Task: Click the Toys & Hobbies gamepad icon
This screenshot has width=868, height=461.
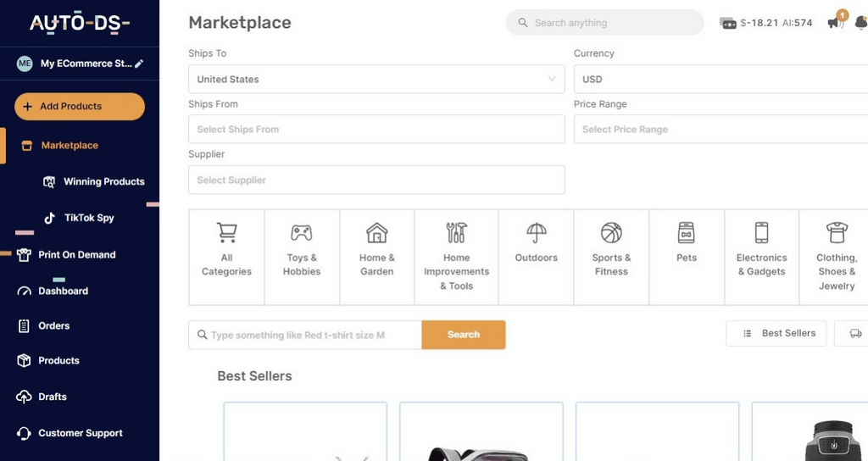Action: [x=302, y=232]
